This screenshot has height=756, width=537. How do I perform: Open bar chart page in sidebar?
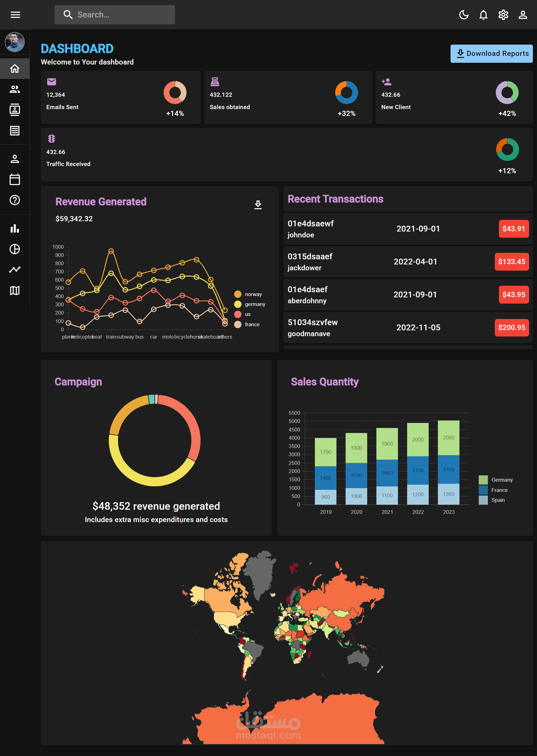pyautogui.click(x=15, y=228)
